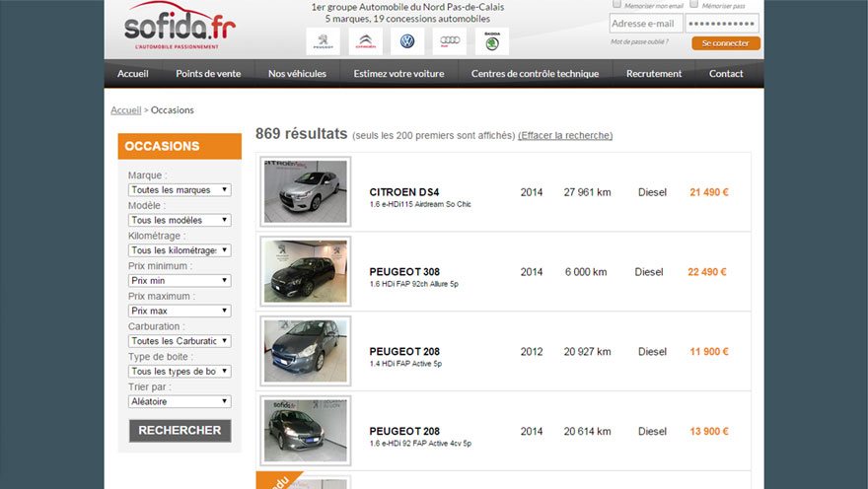Open the Prix minimum dropdown
The width and height of the screenshot is (868, 489).
180,280
